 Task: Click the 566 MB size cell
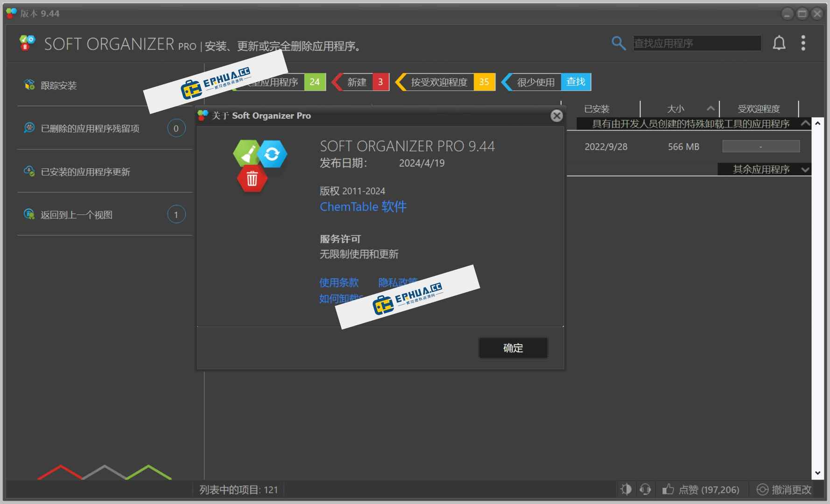(x=683, y=147)
